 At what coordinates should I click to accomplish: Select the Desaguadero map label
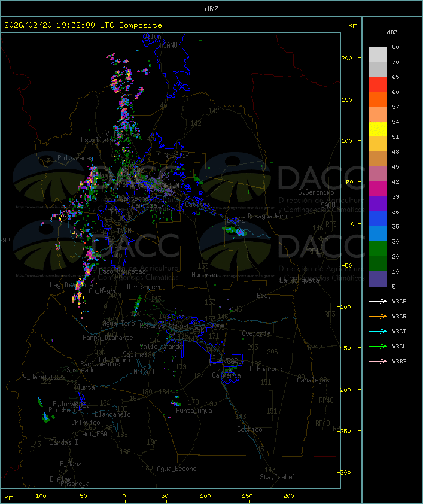pyautogui.click(x=267, y=216)
